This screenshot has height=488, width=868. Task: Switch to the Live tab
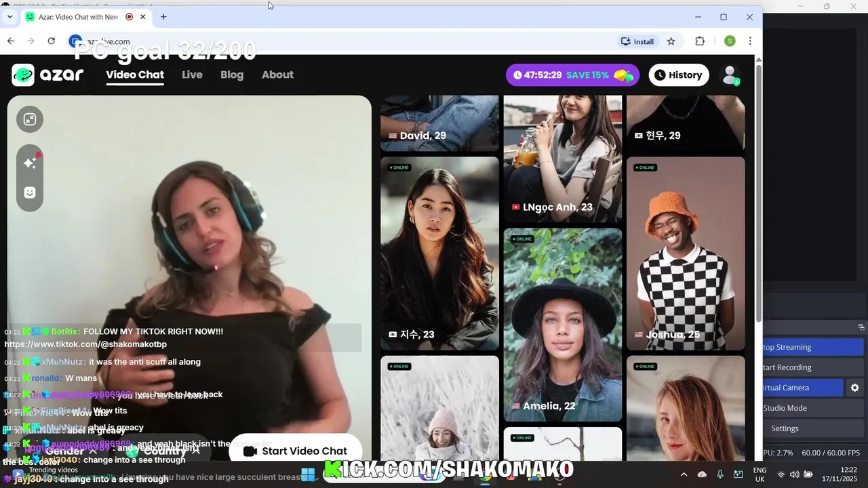[192, 75]
